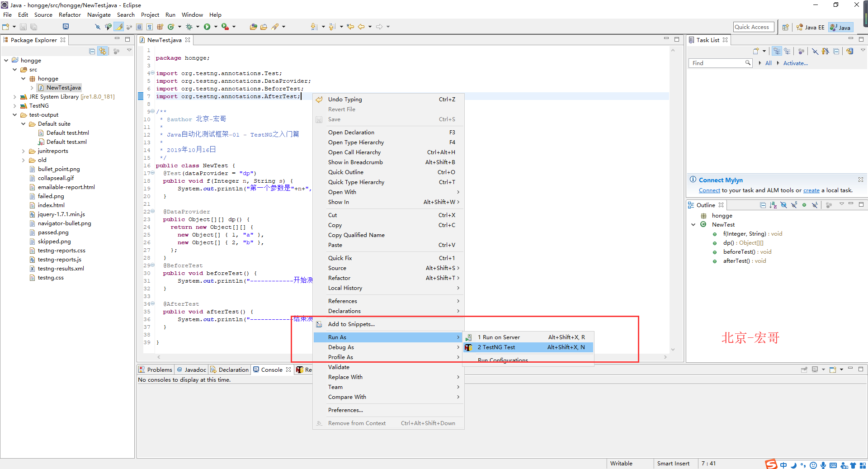Screen dimensions: 868x469
Task: Close the Connect Mylyn notice
Action: pyautogui.click(x=861, y=180)
